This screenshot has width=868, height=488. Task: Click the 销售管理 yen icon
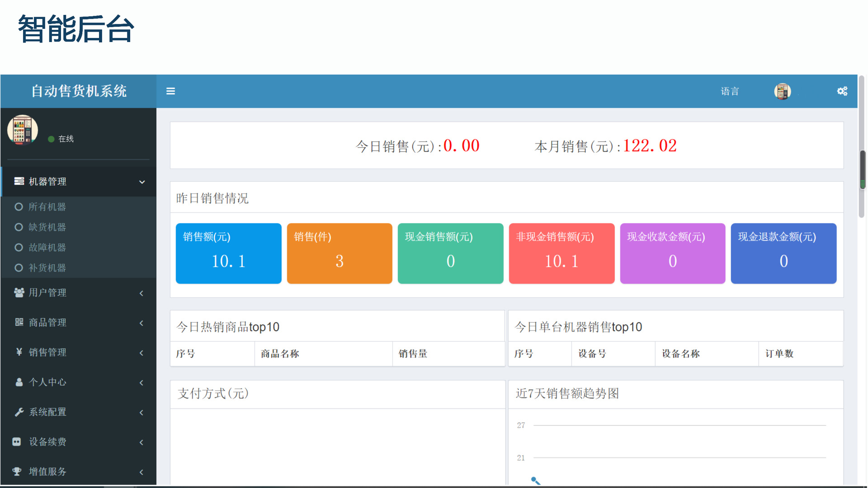pos(19,352)
